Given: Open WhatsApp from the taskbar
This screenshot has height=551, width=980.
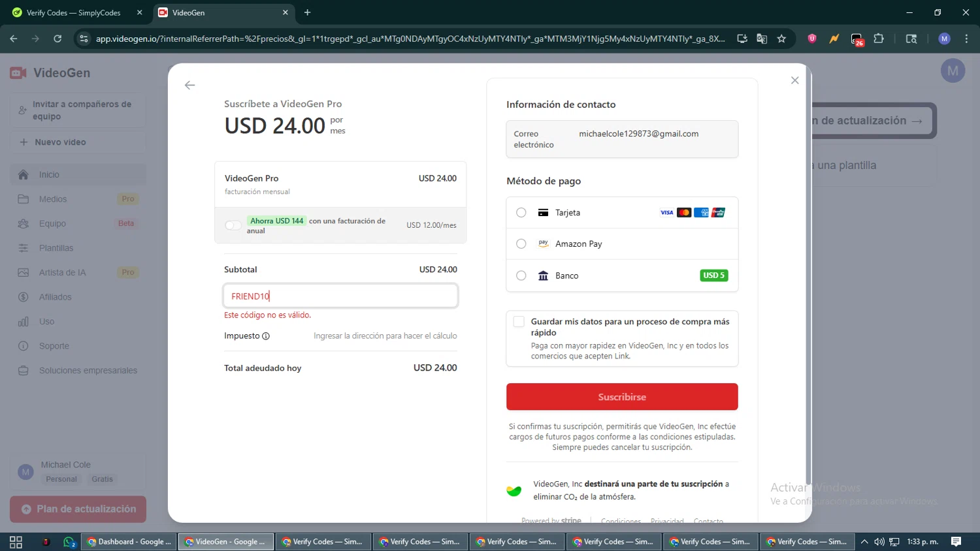Looking at the screenshot, I should pos(69,542).
